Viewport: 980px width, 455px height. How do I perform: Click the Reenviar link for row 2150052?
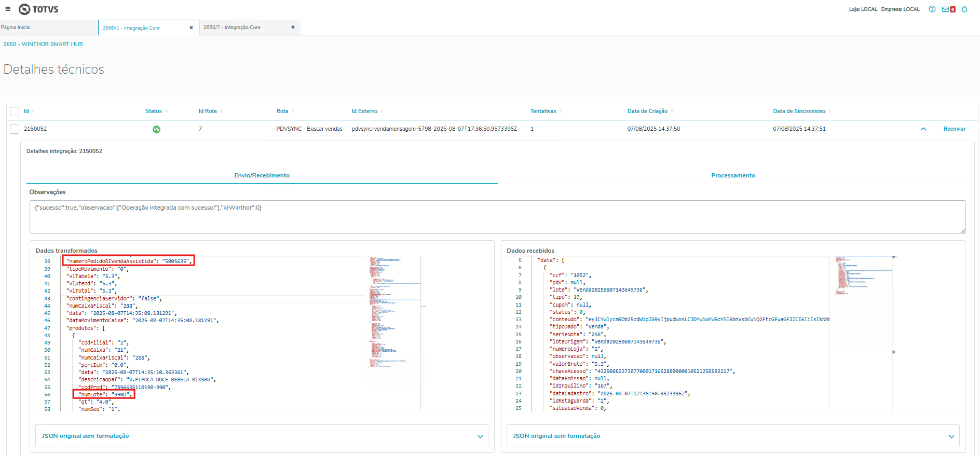point(955,129)
